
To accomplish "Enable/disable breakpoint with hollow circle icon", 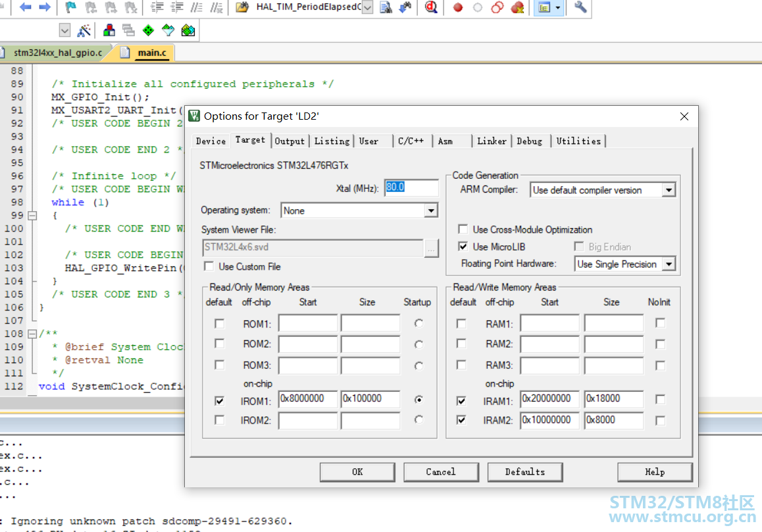I will (478, 7).
